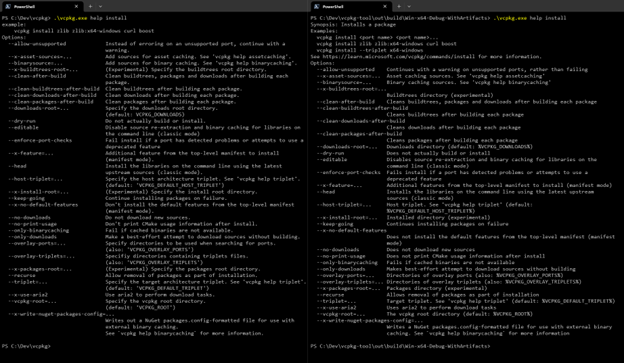The width and height of the screenshot is (624, 363).
Task: Click '--only-binarycaching' in the C:\Dev\vcpkg terminal
Action: (39, 230)
